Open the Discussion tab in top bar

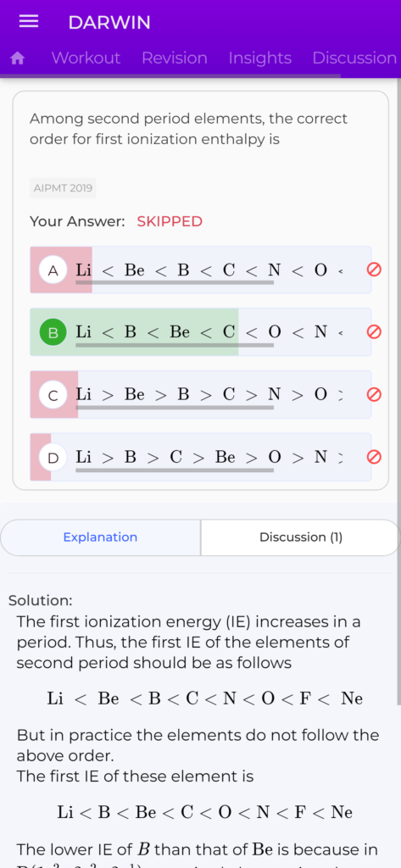pyautogui.click(x=354, y=58)
